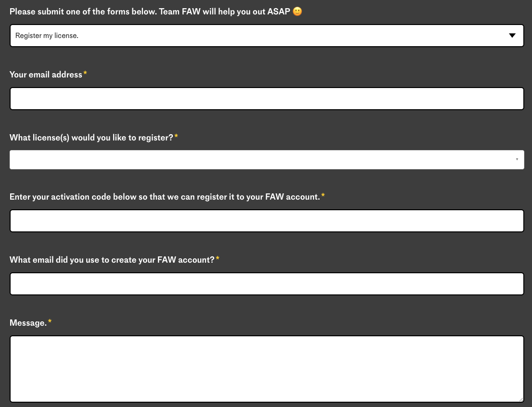Click the "Message." field label
The width and height of the screenshot is (532, 407).
[28, 323]
